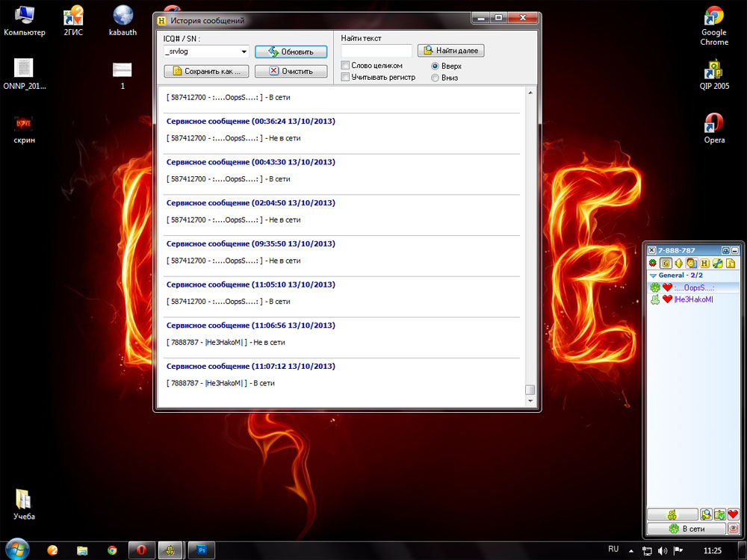Click the 'Сохранить как ...' button

[206, 71]
